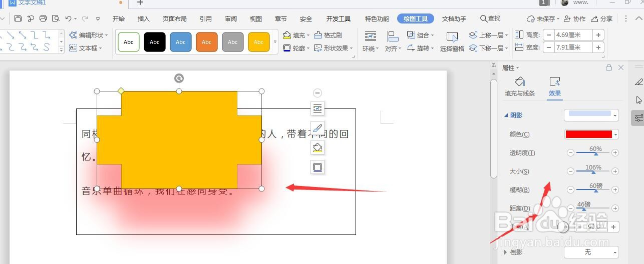Switch to 效果 panel tab
This screenshot has width=644, height=264.
(555, 87)
